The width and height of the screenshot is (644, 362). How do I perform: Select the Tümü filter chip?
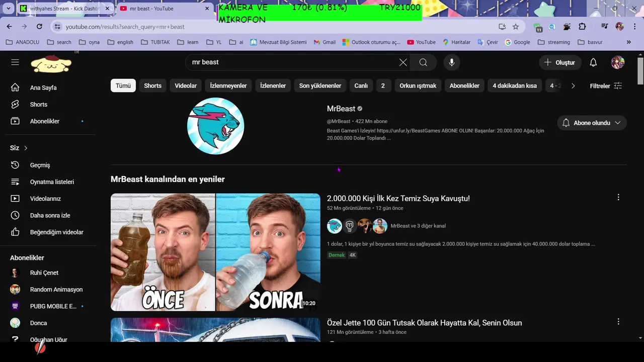(x=123, y=86)
